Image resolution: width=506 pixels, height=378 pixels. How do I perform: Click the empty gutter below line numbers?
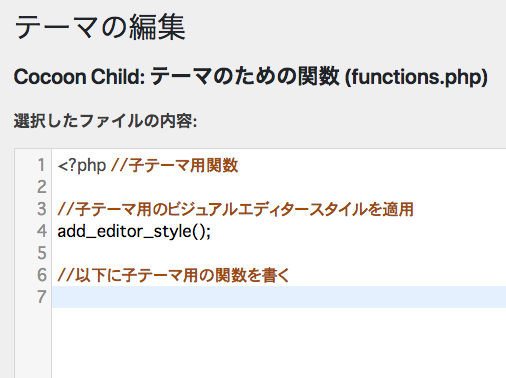coord(33,343)
